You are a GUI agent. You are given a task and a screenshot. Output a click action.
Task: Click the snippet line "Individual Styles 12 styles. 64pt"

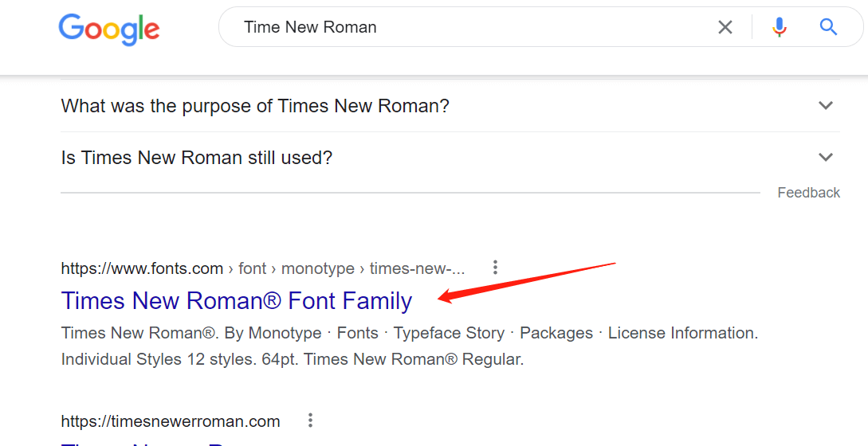coord(180,359)
